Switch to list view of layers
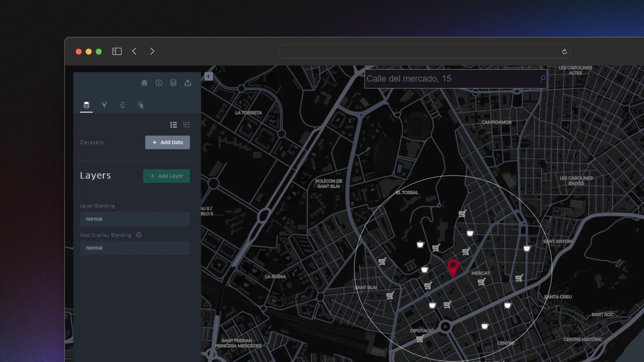This screenshot has height=362, width=644. pyautogui.click(x=174, y=125)
